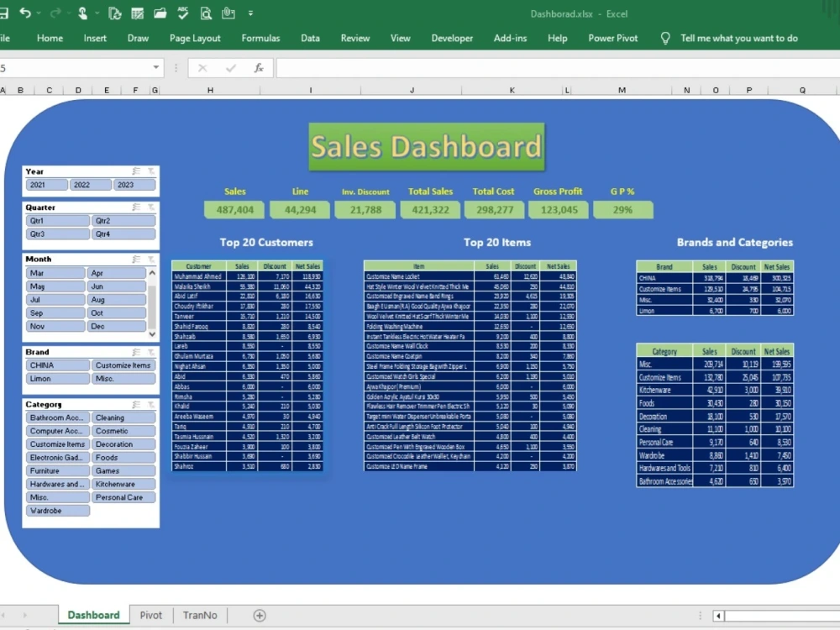Open the Undo history dropdown arrow
The width and height of the screenshot is (840, 630).
(x=39, y=13)
